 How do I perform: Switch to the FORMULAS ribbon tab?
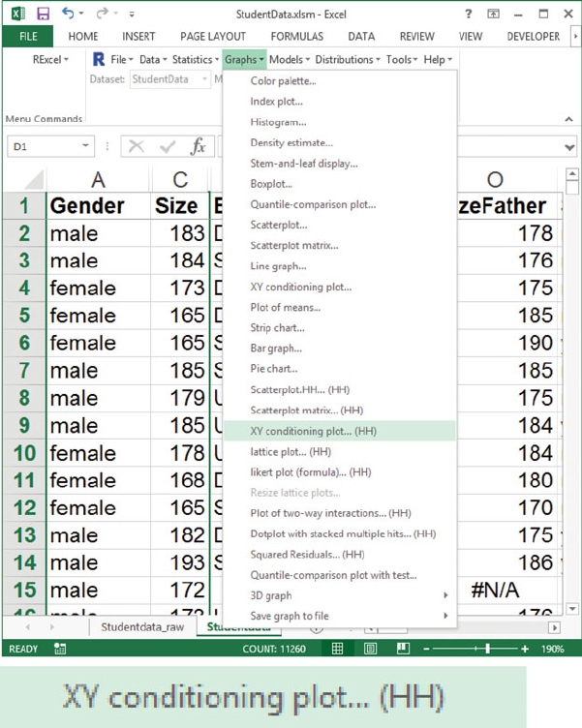[x=296, y=36]
